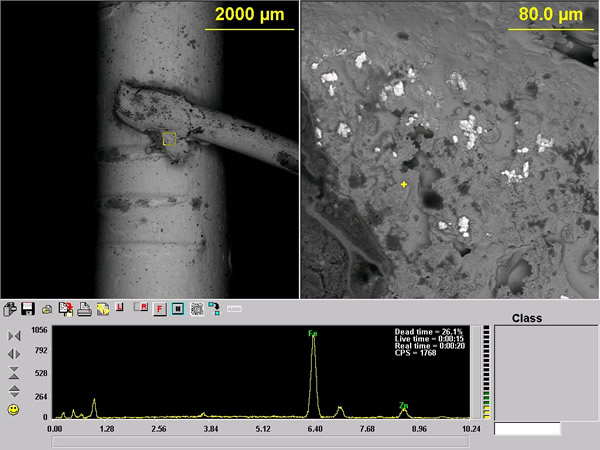Click the cyan-bordered pause acquisition button
Image resolution: width=600 pixels, height=450 pixels.
coord(178,309)
